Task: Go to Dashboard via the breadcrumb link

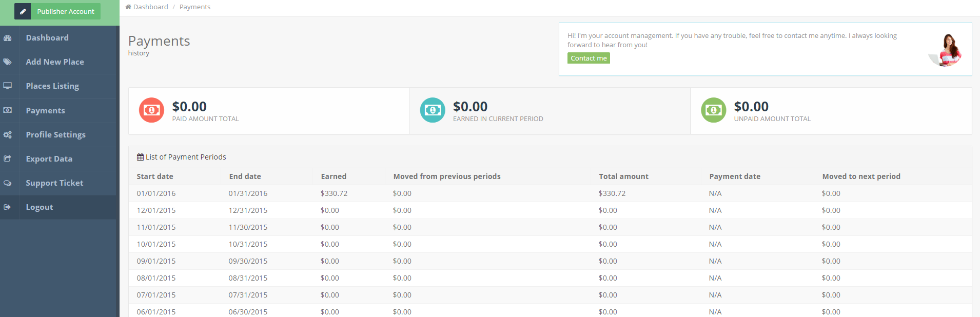Action: coord(150,7)
